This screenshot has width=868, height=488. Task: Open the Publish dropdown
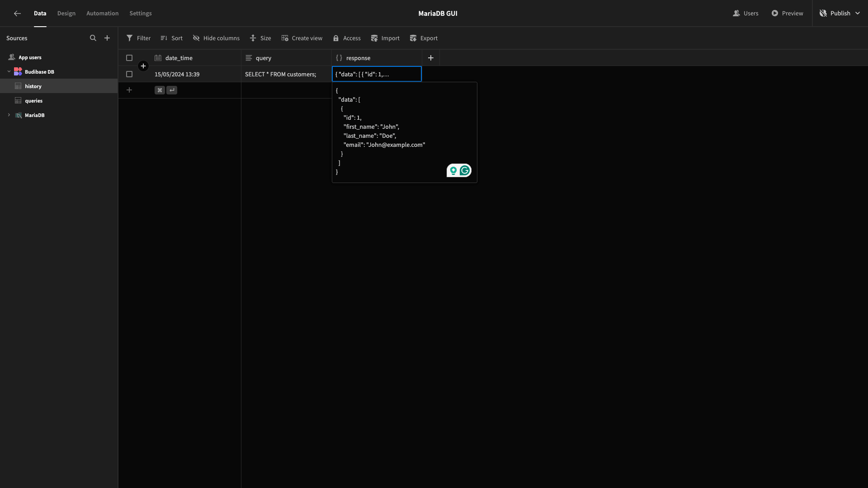coord(840,13)
